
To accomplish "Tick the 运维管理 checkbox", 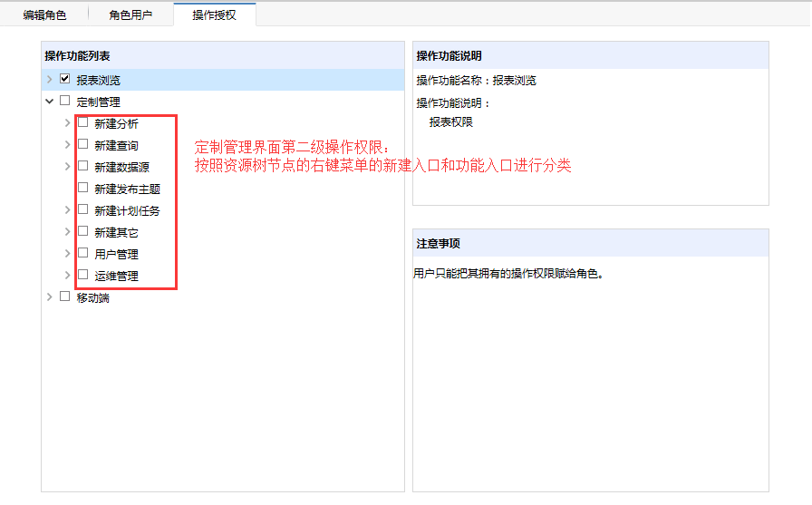I will pyautogui.click(x=82, y=275).
